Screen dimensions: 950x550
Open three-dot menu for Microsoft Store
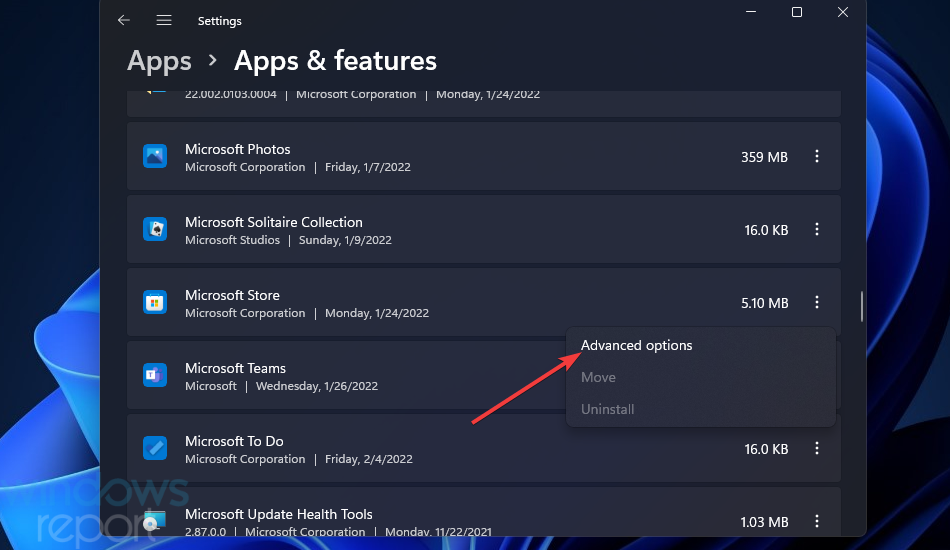click(x=817, y=302)
